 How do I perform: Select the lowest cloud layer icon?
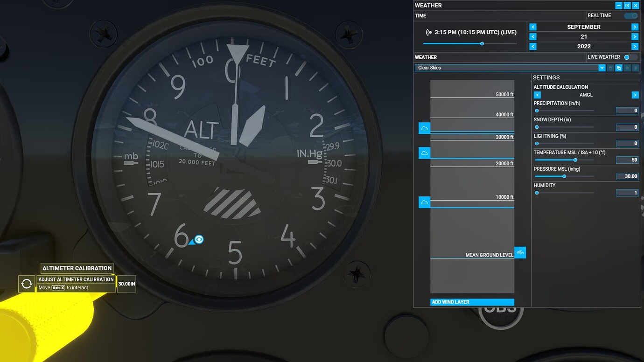(424, 202)
